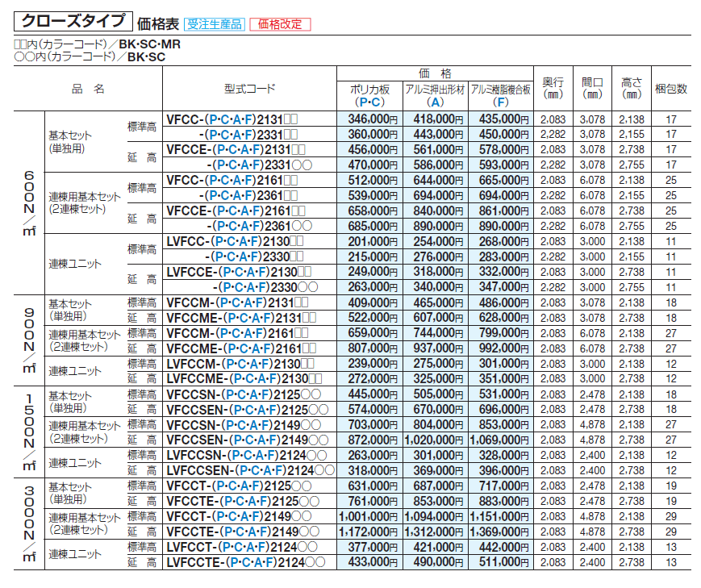The width and height of the screenshot is (701, 588).
Task: Click the 梱包数 column header
Action: pos(670,89)
